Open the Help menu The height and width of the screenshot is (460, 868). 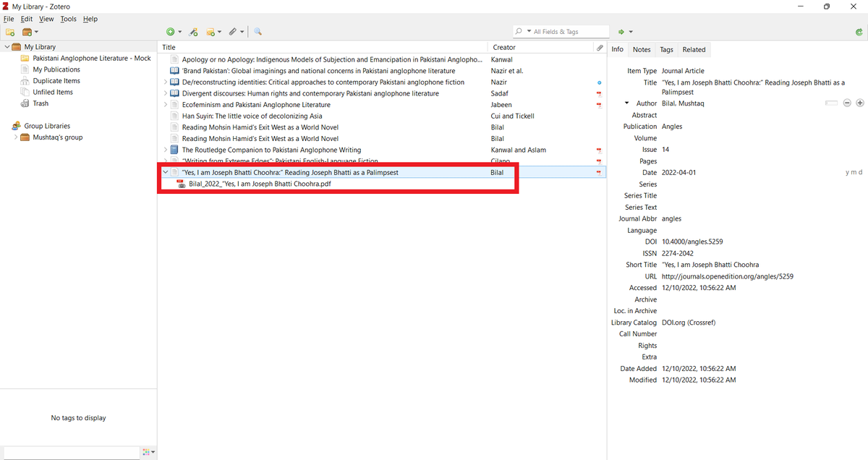pyautogui.click(x=90, y=19)
